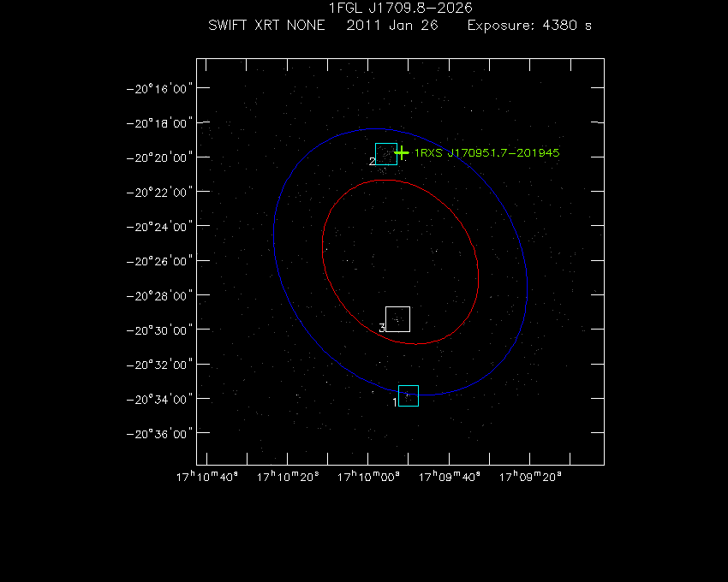Click the date 2011 Jan 26
This screenshot has width=728, height=582.
392,25
